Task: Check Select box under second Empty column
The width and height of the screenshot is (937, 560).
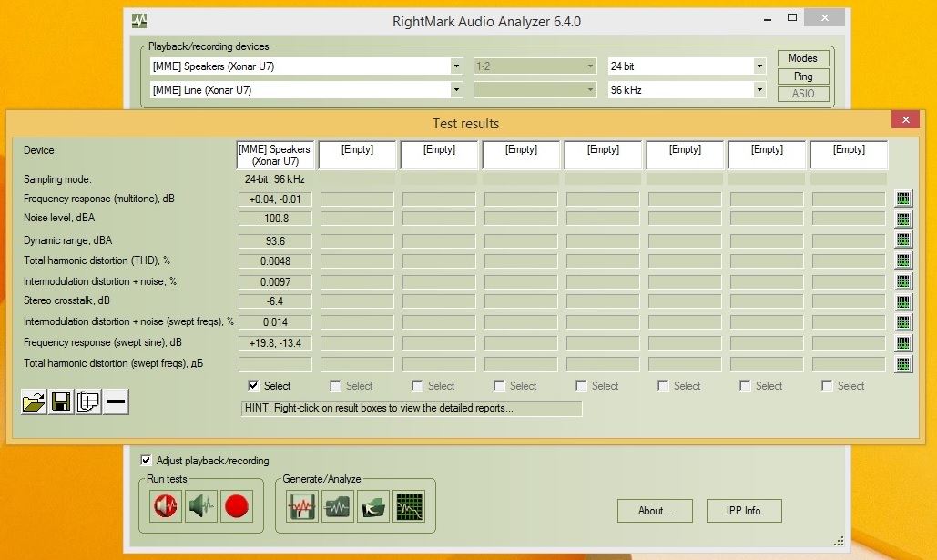Action: (x=417, y=386)
